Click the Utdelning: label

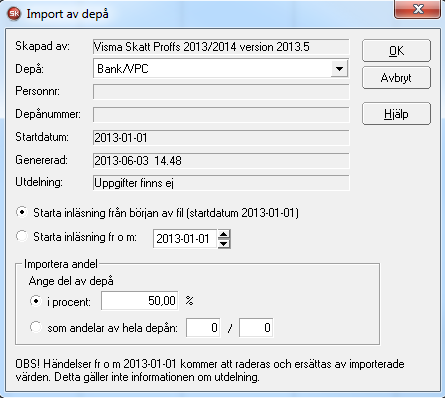(39, 182)
